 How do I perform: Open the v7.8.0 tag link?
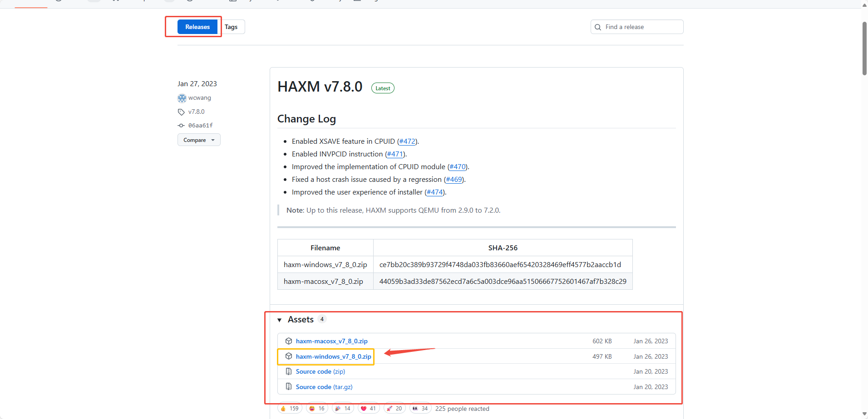[x=197, y=112]
